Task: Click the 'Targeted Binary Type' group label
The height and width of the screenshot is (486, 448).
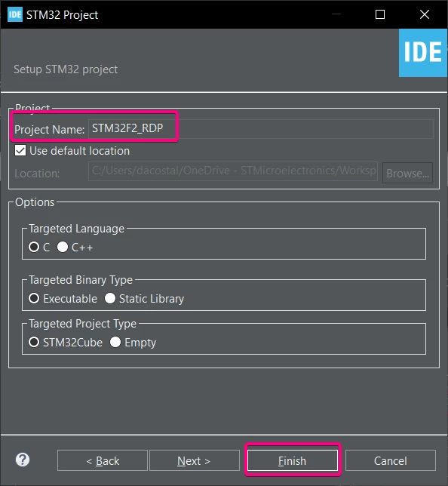Action: tap(81, 280)
